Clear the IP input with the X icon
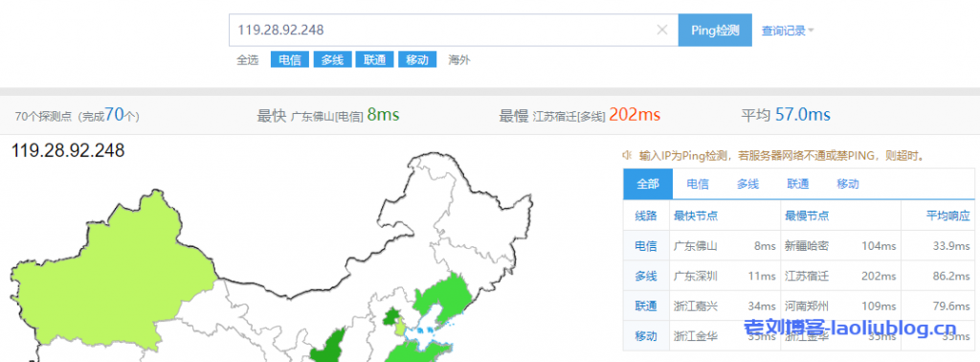 (x=662, y=30)
